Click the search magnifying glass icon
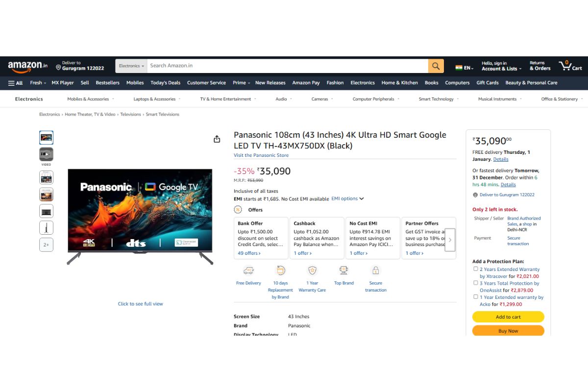Viewport: 588px width, 392px height. tap(436, 65)
